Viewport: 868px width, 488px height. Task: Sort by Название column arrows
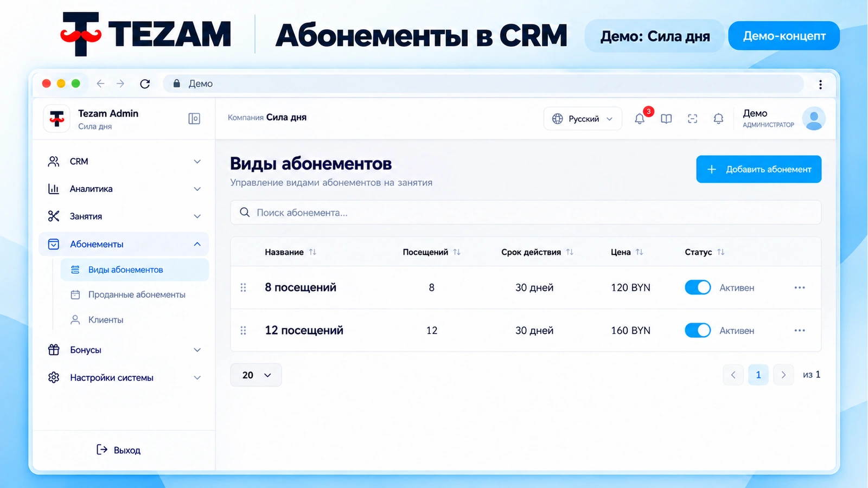[x=312, y=252]
